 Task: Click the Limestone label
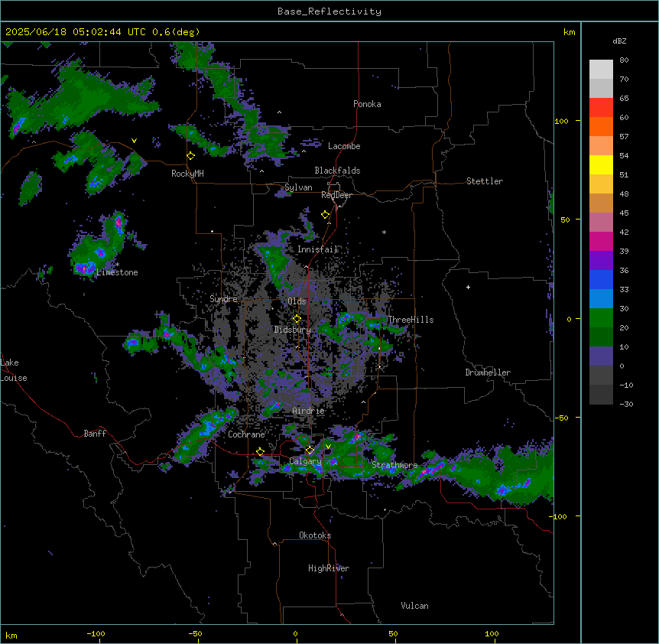point(117,272)
